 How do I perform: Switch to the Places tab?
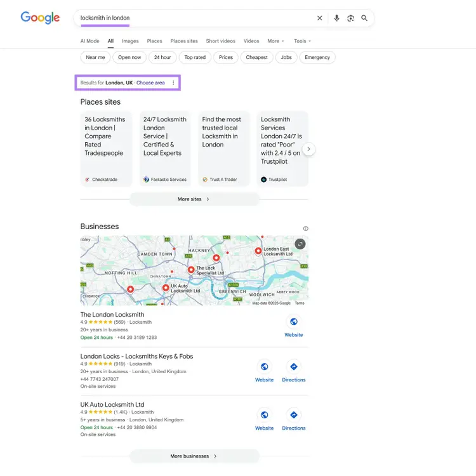point(154,41)
